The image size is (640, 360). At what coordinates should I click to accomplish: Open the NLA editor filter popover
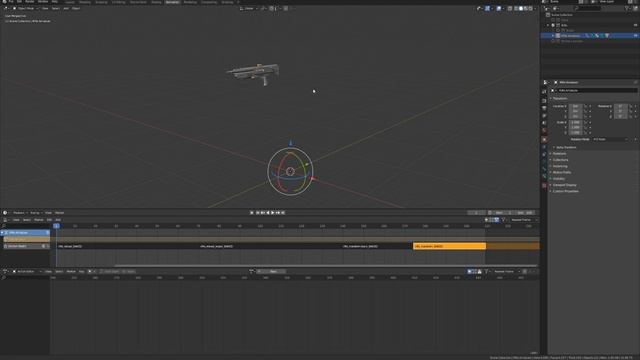[x=504, y=220]
